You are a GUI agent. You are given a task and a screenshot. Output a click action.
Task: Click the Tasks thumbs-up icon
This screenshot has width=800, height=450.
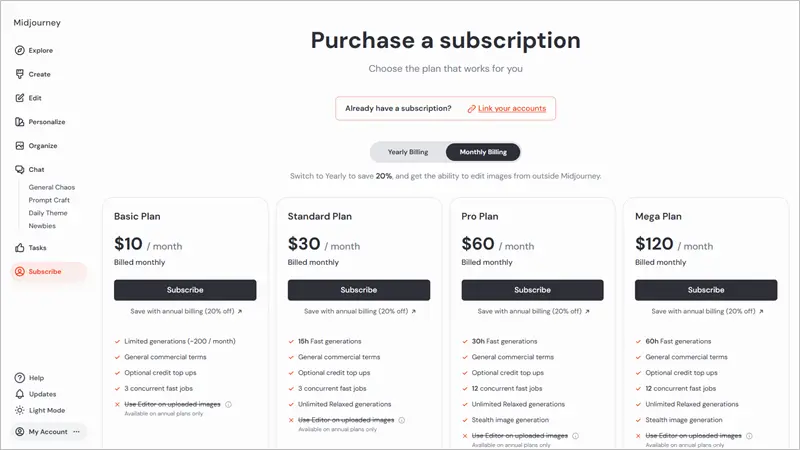click(x=20, y=248)
